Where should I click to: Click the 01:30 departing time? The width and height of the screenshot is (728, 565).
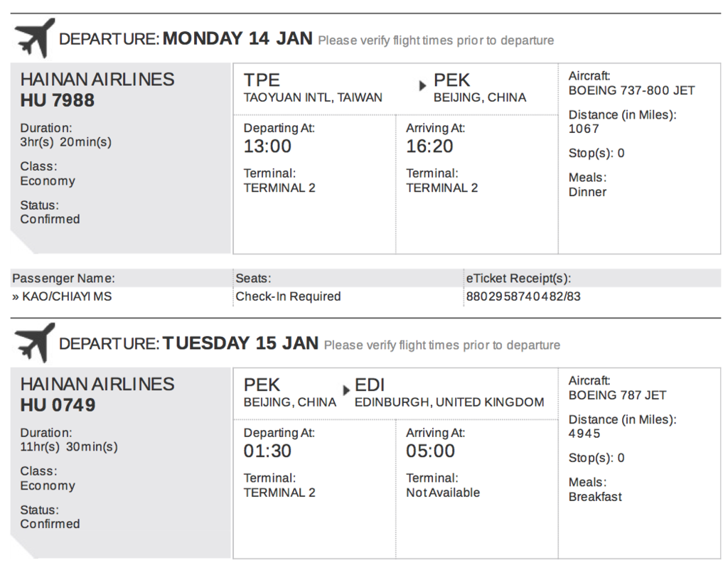pyautogui.click(x=267, y=451)
